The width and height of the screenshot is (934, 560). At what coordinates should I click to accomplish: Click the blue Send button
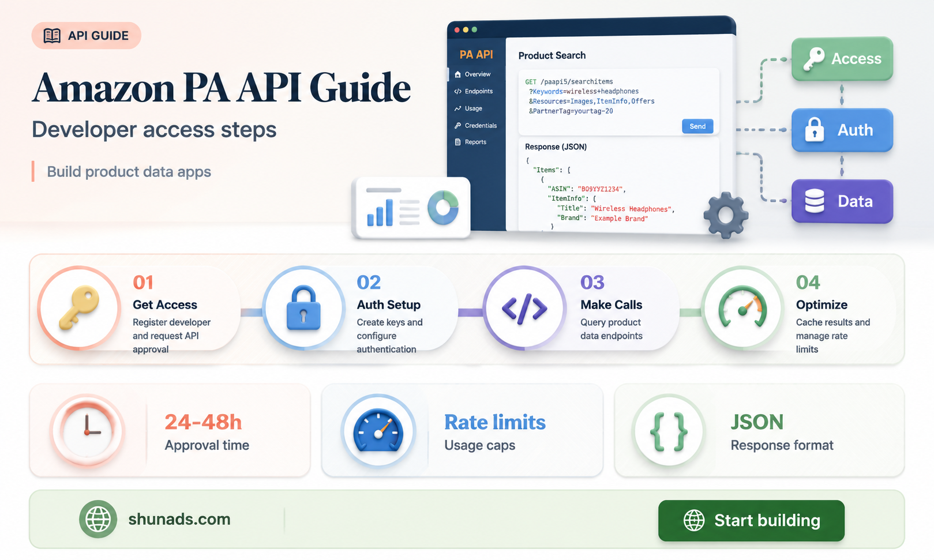[x=697, y=126]
